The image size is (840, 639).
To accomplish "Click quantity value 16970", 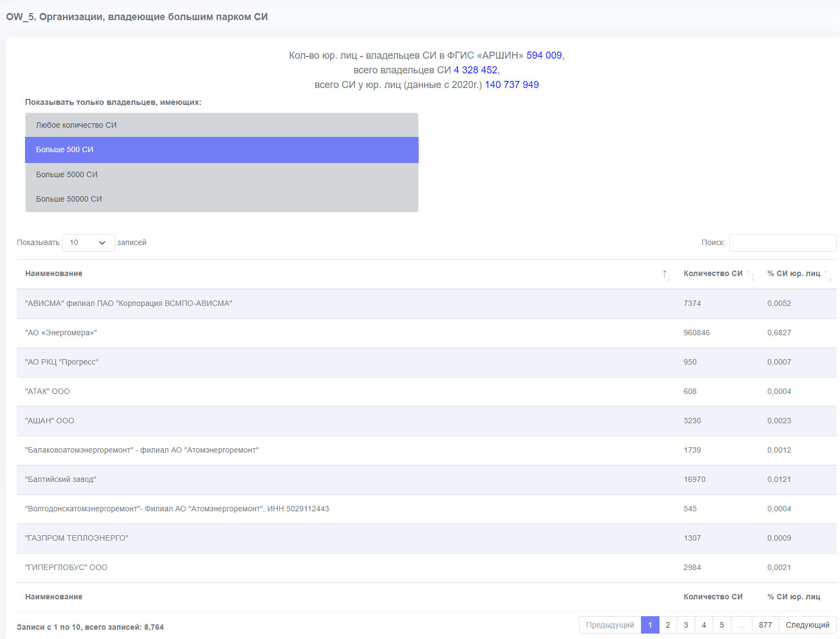I will (694, 479).
